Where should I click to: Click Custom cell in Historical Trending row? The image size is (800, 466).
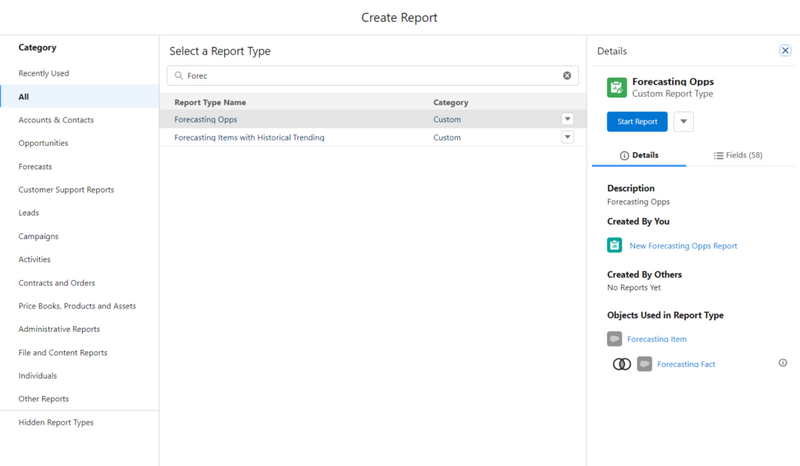tap(447, 137)
